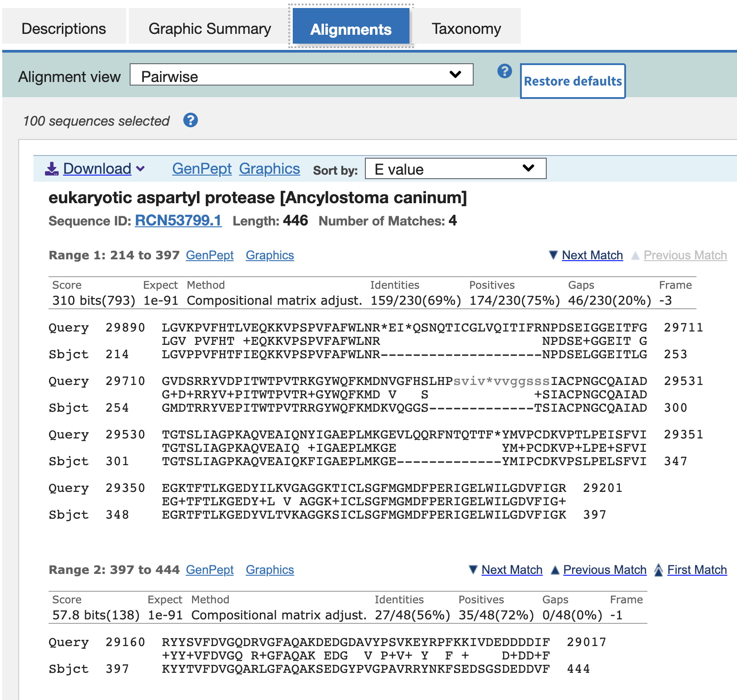Click Range 1 Next Match down-triangle icon
Viewport: 737px width, 700px height.
553,255
